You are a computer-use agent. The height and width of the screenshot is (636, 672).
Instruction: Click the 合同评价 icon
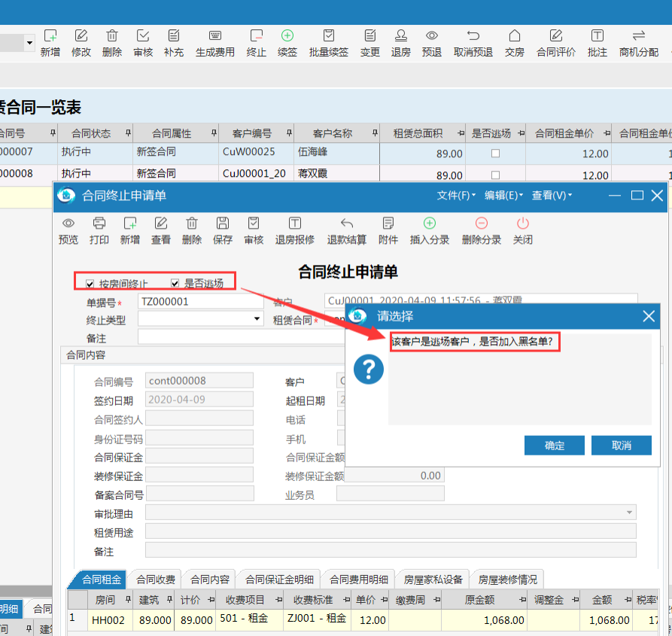coord(556,35)
